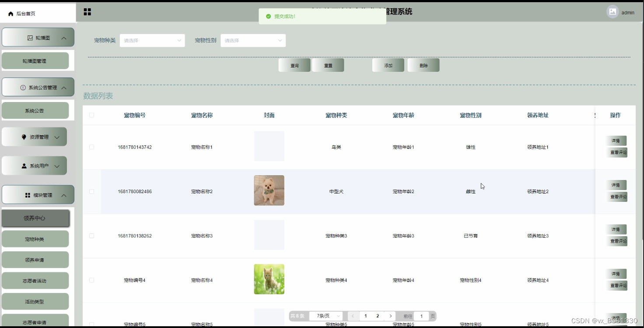Open 系统公告 menu item
This screenshot has width=644, height=328.
tap(35, 111)
